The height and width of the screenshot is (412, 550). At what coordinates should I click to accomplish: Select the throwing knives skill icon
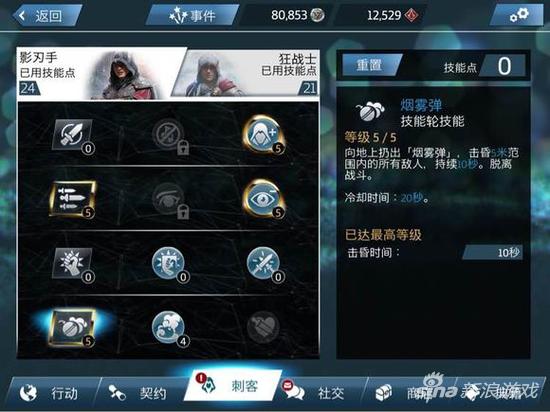point(73,199)
